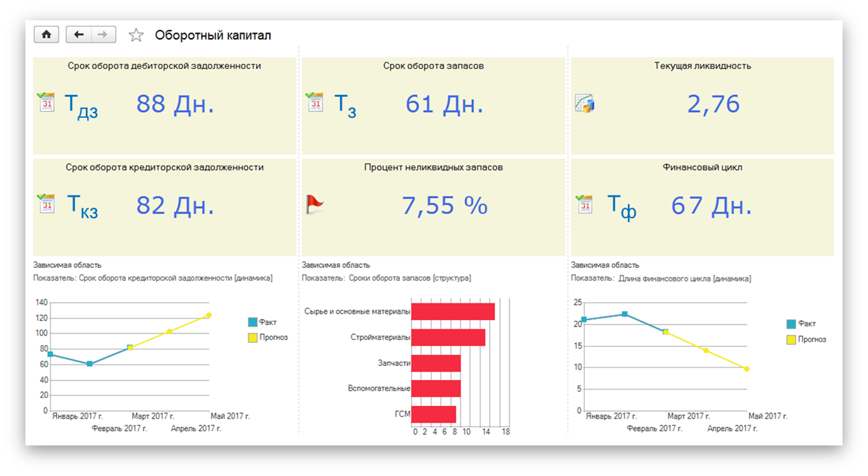Click title Финансовый цикл

[703, 167]
